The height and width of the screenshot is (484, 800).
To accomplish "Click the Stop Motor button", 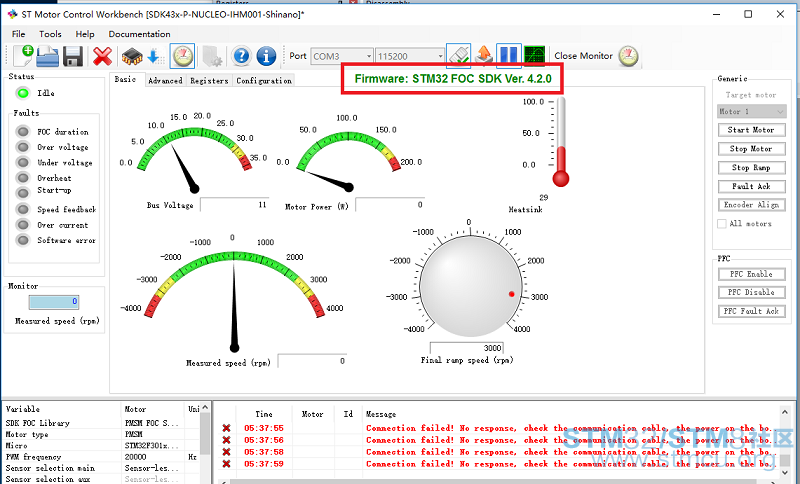I will (751, 149).
